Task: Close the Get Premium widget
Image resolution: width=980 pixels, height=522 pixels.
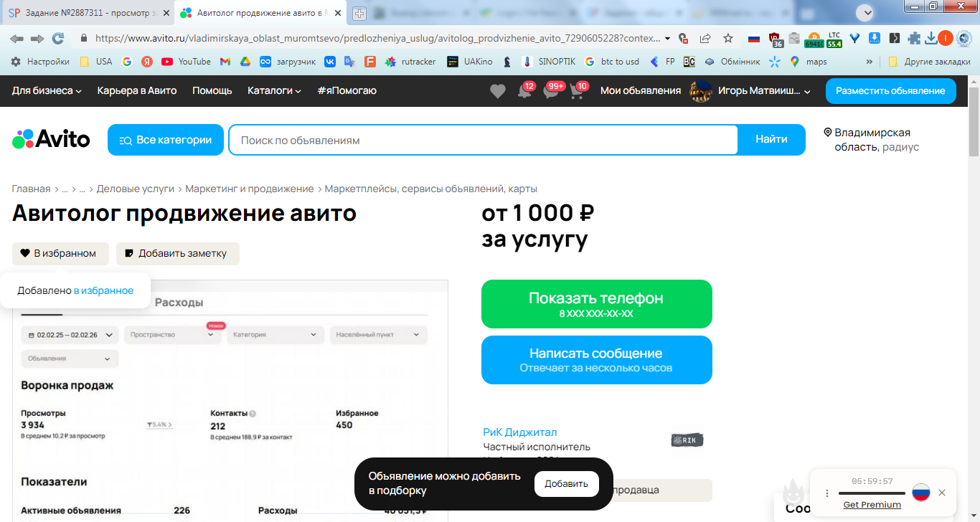Action: point(942,493)
